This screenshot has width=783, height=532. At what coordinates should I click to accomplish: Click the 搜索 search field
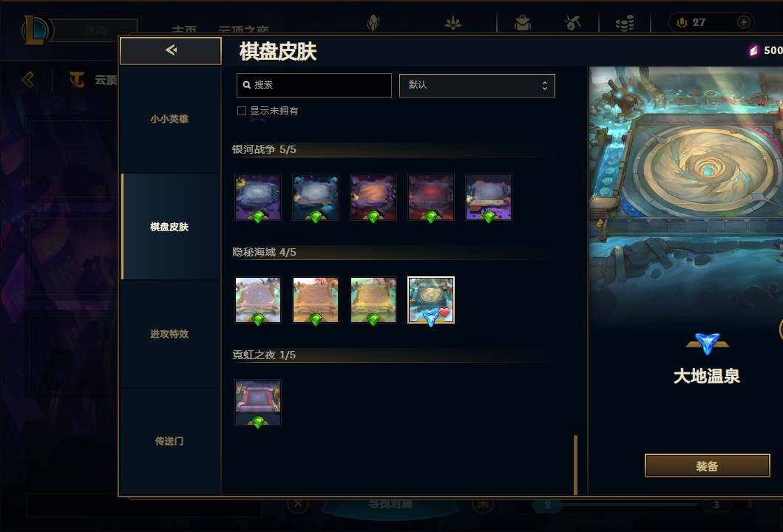point(314,85)
